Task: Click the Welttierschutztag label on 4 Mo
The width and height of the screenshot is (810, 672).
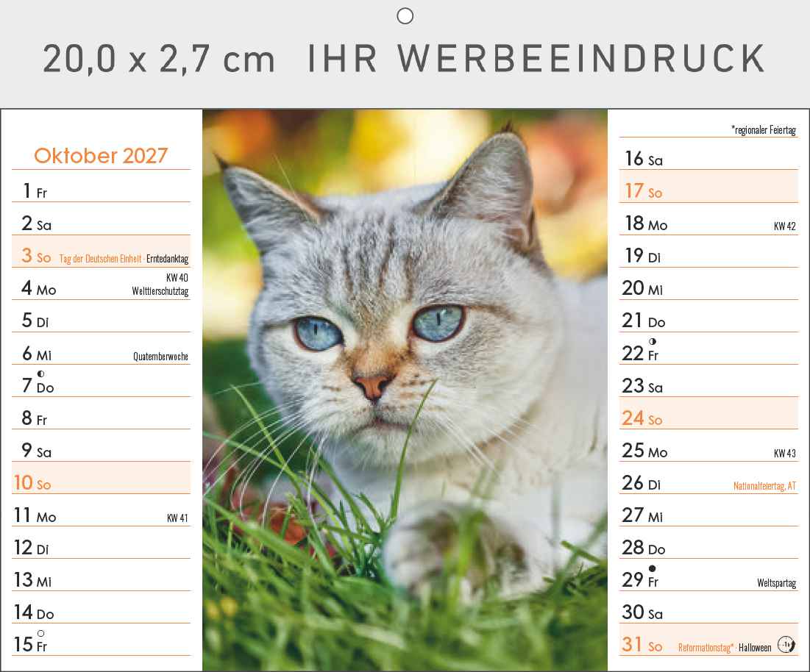Action: [x=160, y=291]
